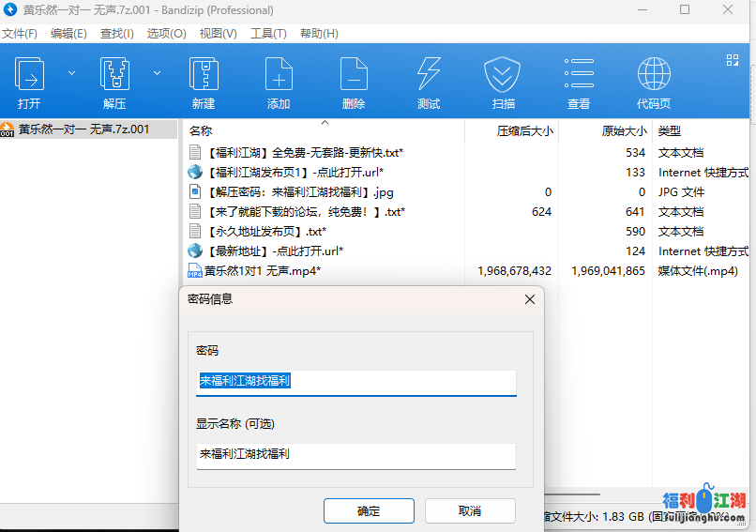This screenshot has width=756, height=532.
Task: Run the 测试 (Test) toolbar icon
Action: point(429,74)
